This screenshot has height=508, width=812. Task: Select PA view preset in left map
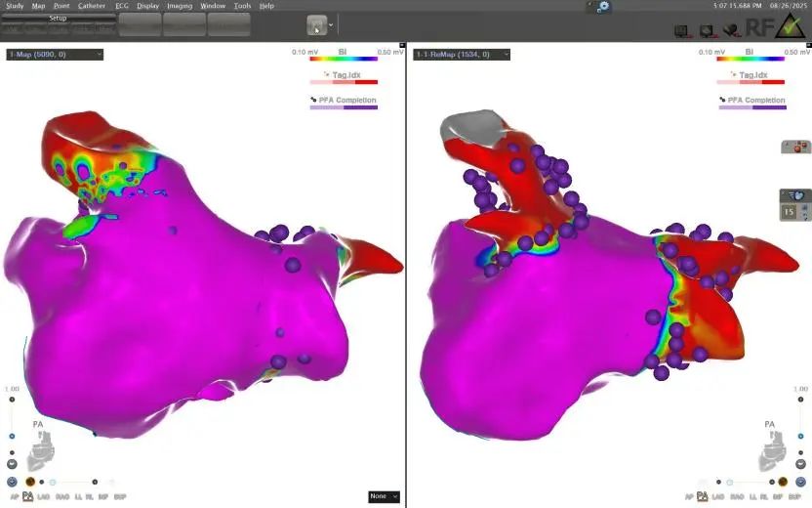[28, 496]
